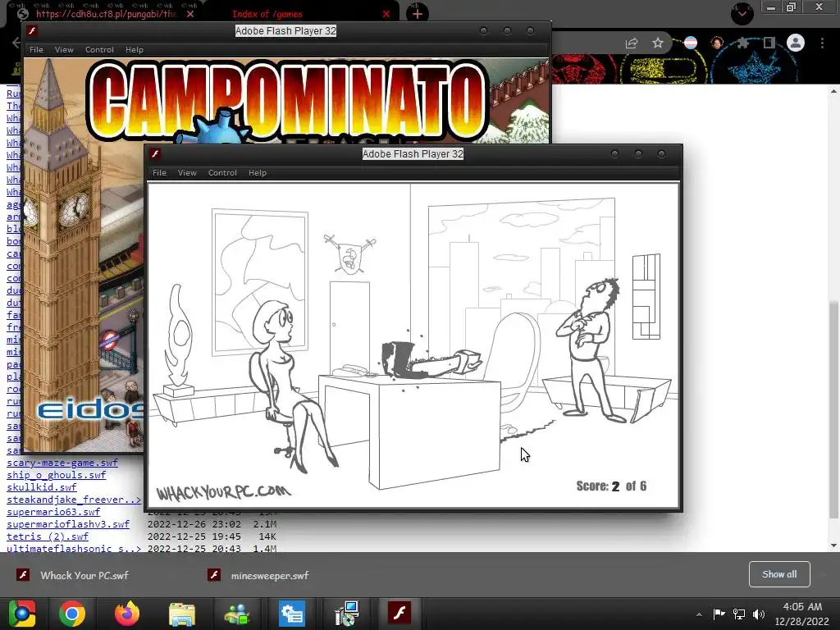This screenshot has height=630, width=840.
Task: Open the Action Center flag tray icon
Action: click(719, 614)
